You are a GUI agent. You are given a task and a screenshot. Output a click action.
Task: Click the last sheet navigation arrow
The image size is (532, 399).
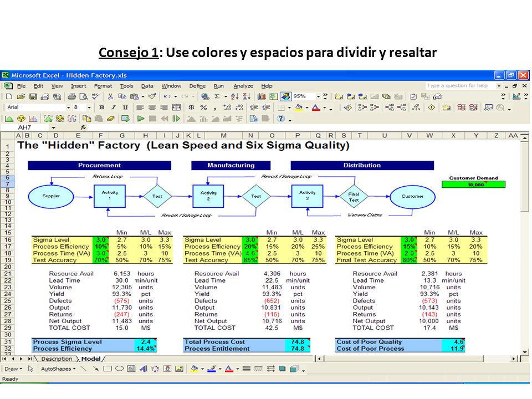30,359
